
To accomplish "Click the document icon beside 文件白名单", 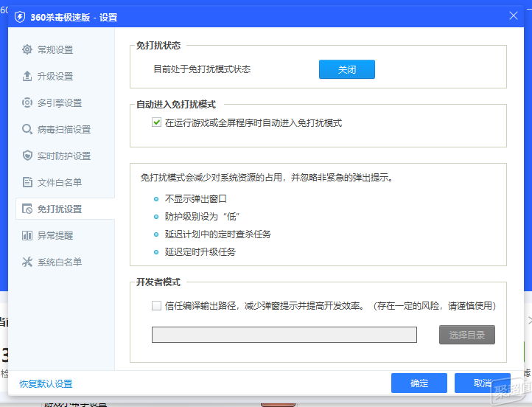I will point(27,182).
